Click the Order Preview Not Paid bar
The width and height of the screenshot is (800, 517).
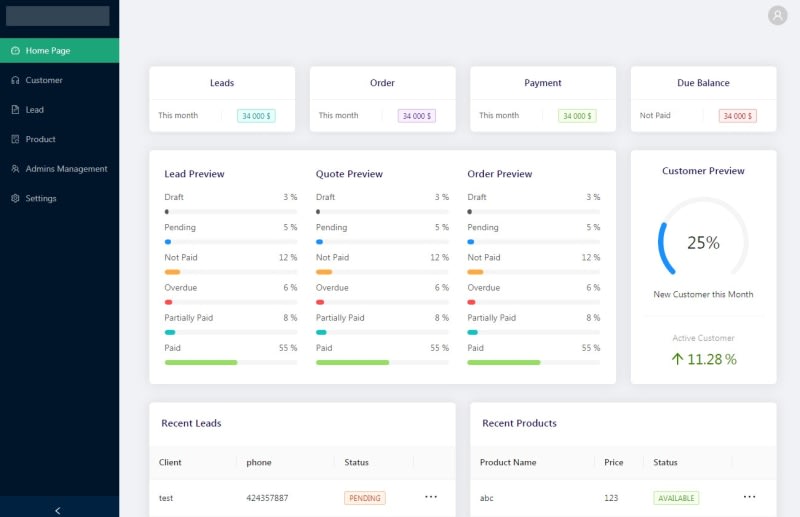click(x=534, y=272)
